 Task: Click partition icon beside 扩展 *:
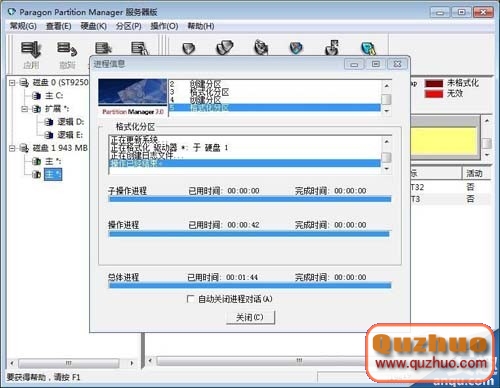[36, 109]
